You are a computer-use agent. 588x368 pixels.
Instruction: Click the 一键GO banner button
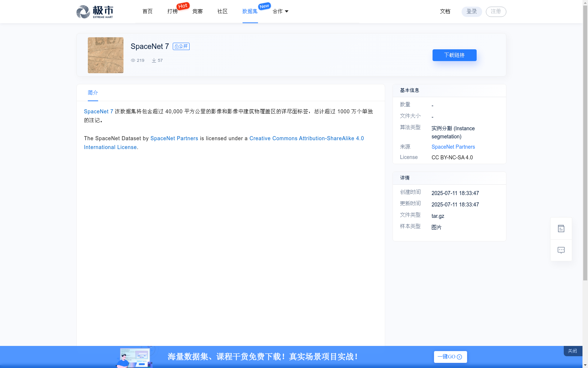(x=451, y=357)
